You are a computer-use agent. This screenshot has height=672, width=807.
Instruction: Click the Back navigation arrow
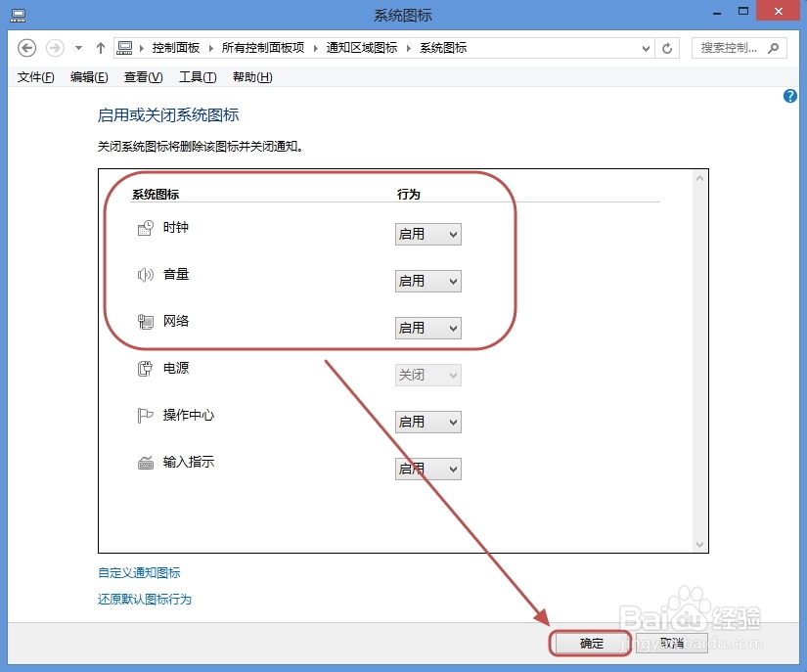pos(26,48)
